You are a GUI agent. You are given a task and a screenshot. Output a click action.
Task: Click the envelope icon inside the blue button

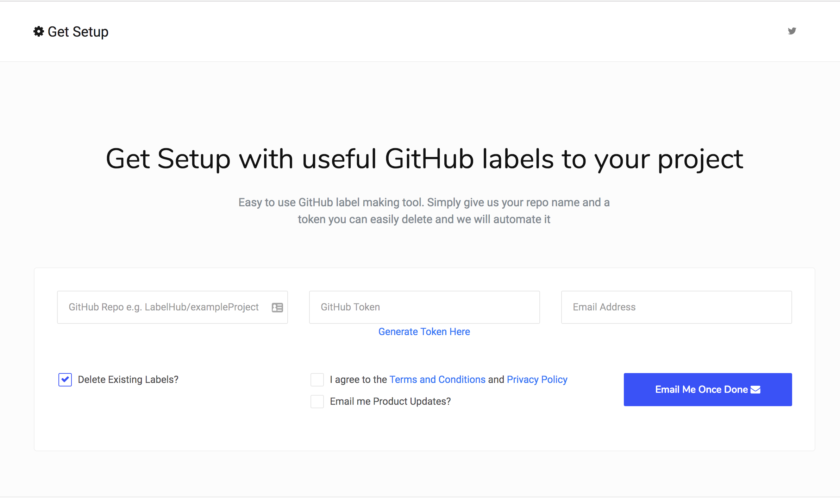756,389
